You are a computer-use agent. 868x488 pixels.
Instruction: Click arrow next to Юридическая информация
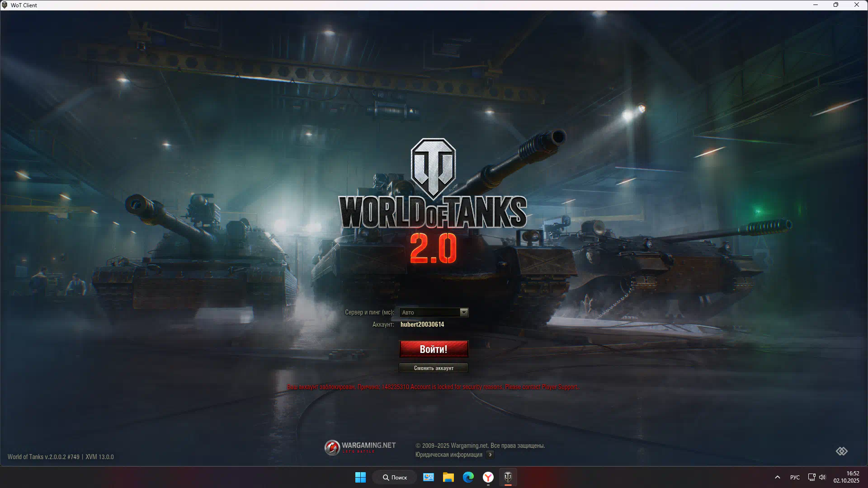(x=490, y=455)
